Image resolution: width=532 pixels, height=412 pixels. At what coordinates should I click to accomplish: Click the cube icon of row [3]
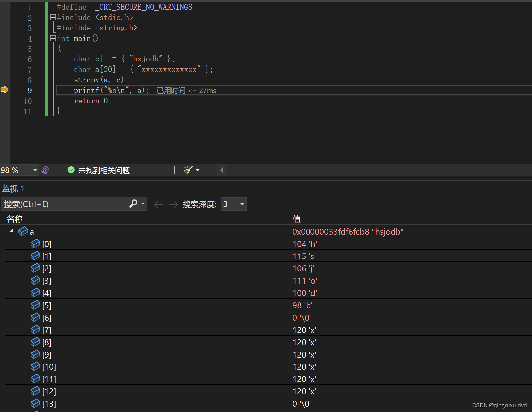pos(35,280)
